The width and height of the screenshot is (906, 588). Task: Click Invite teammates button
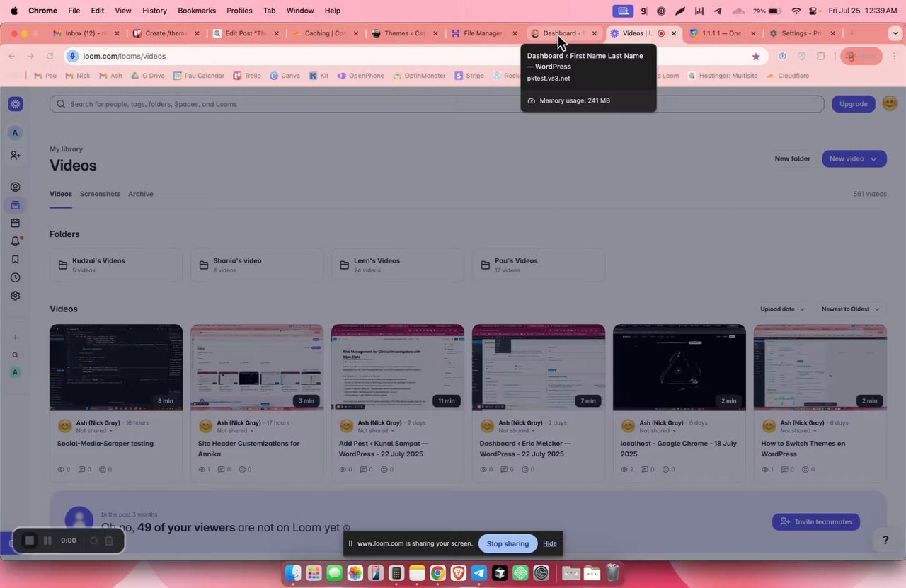coord(816,521)
